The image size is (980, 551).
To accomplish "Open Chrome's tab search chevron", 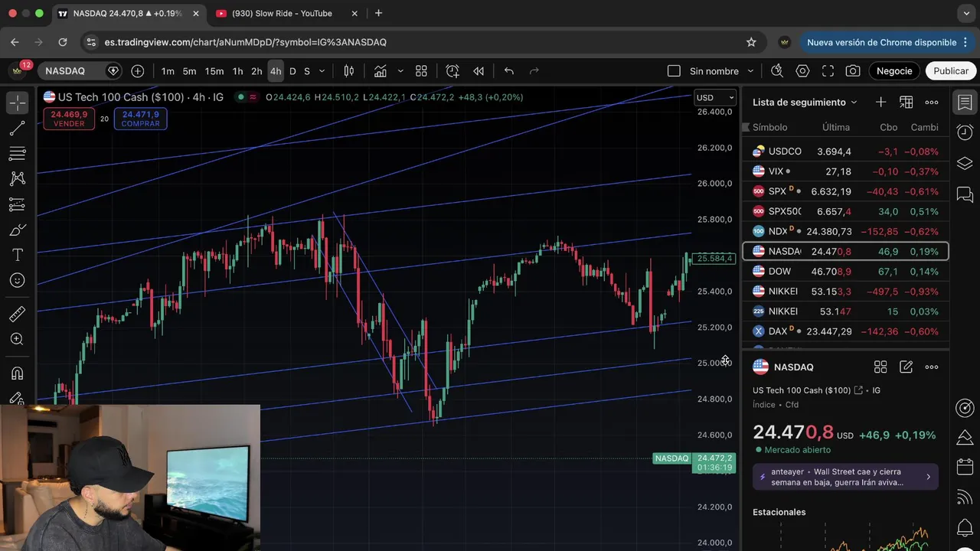I will click(966, 13).
